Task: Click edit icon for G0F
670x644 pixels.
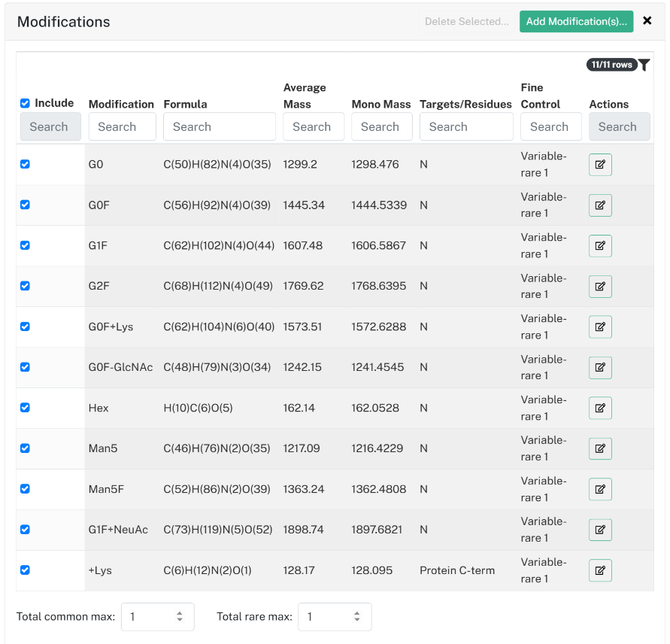Action: coord(600,205)
